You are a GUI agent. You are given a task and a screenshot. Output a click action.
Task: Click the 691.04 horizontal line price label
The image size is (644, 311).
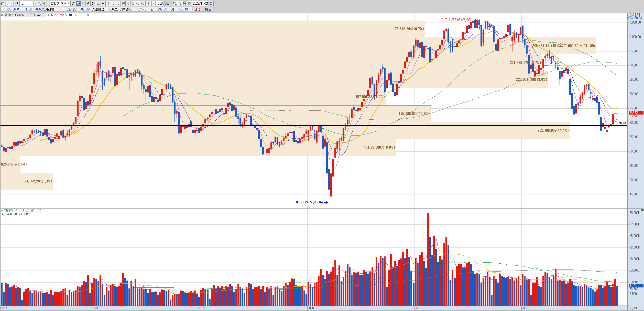[622, 123]
